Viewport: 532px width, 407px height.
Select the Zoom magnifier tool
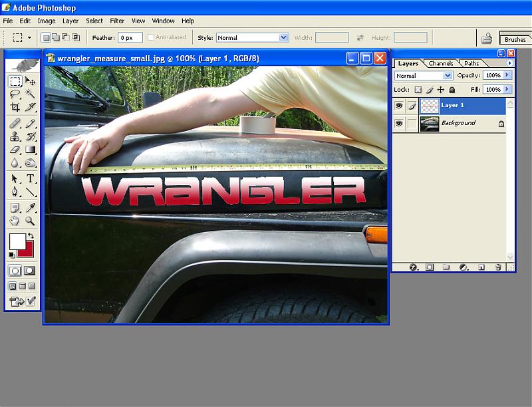30,221
